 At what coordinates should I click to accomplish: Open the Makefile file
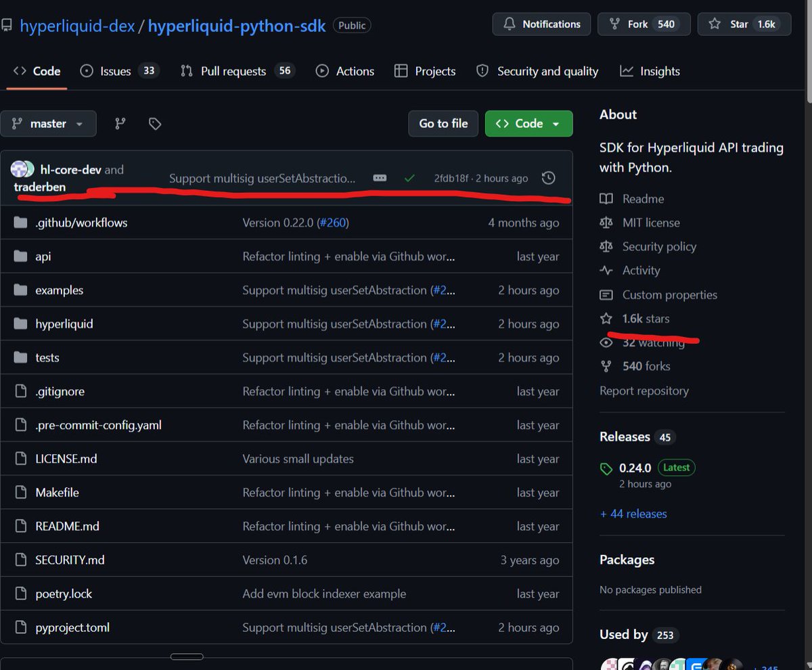point(58,493)
